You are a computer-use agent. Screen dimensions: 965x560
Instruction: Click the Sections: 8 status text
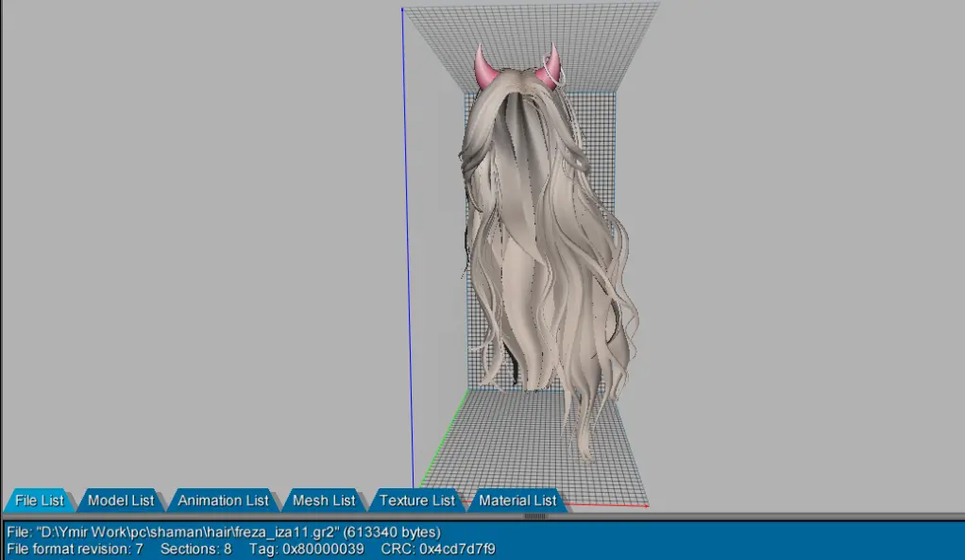195,549
